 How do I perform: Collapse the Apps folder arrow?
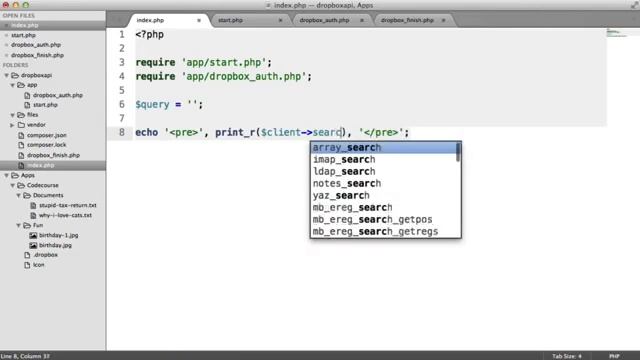tap(7, 175)
